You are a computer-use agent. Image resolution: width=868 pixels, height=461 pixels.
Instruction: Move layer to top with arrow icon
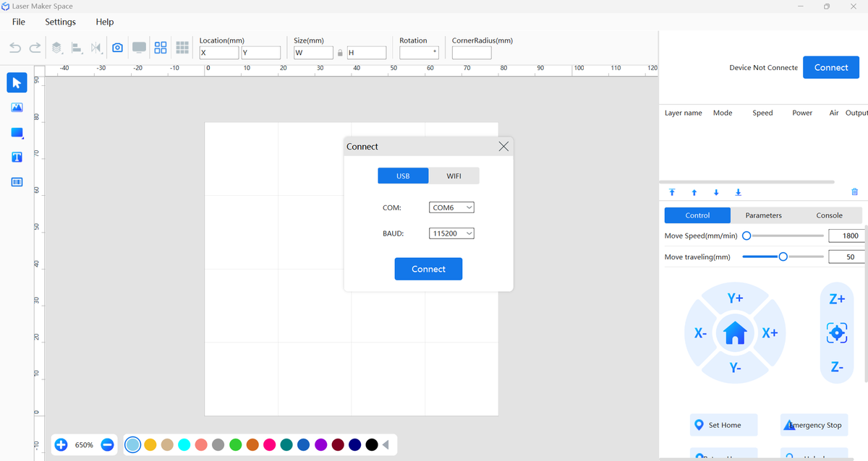pos(672,192)
